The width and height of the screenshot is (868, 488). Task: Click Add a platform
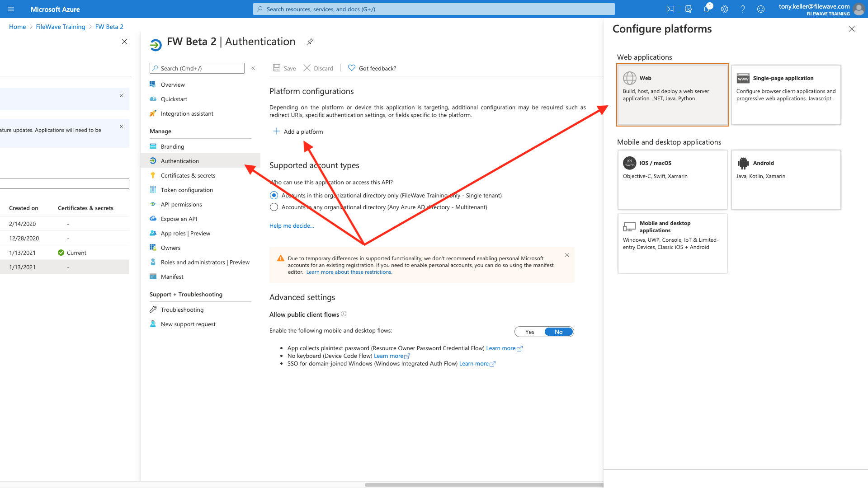pyautogui.click(x=298, y=131)
